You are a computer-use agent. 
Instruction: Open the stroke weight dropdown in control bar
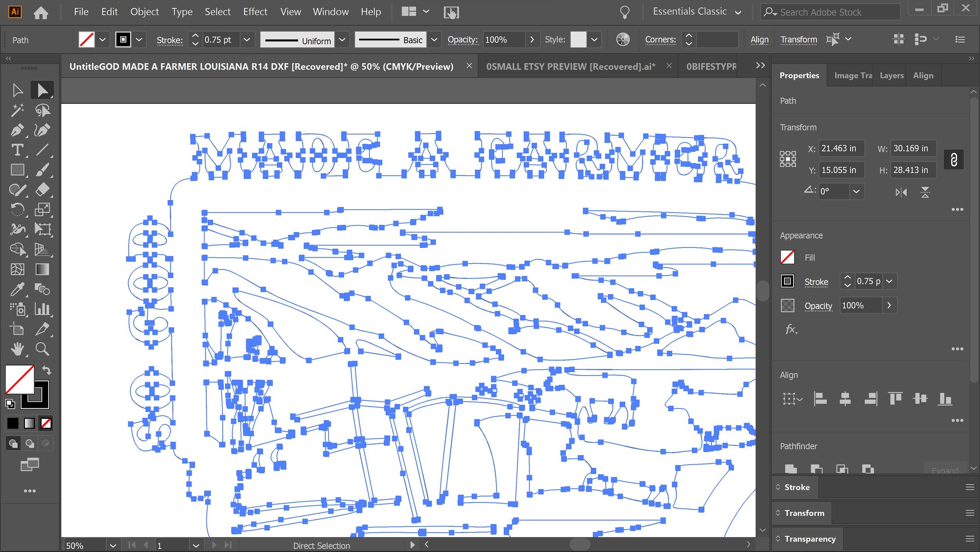tap(247, 40)
